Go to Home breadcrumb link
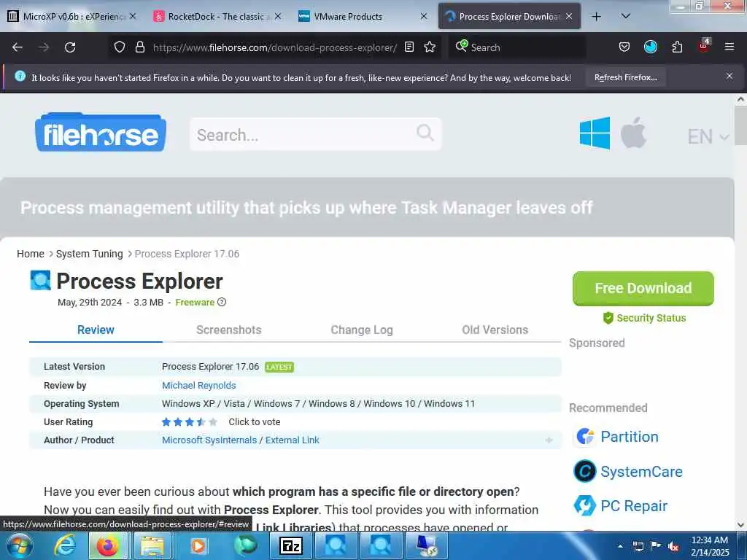Viewport: 747px width, 560px height. (31, 254)
